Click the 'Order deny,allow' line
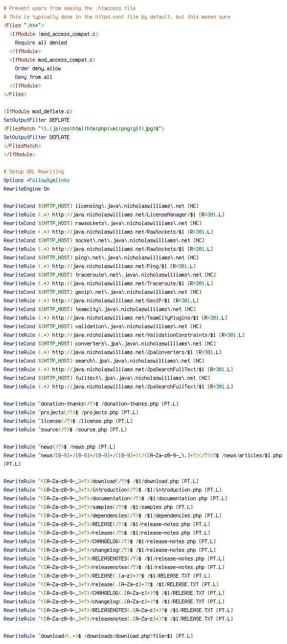 (38, 68)
